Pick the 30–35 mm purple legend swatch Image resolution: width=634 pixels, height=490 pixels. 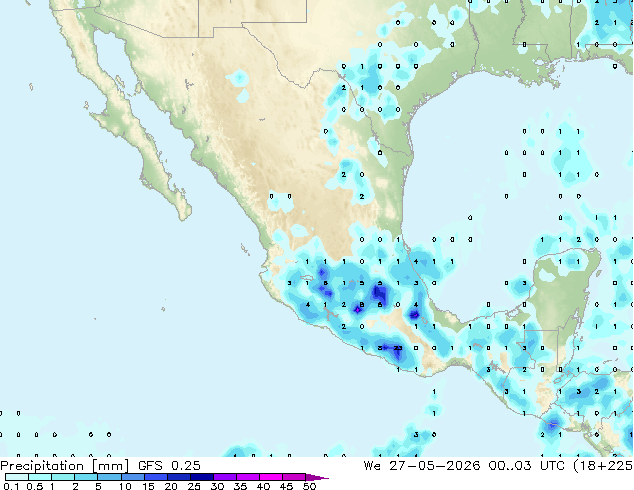click(x=225, y=477)
